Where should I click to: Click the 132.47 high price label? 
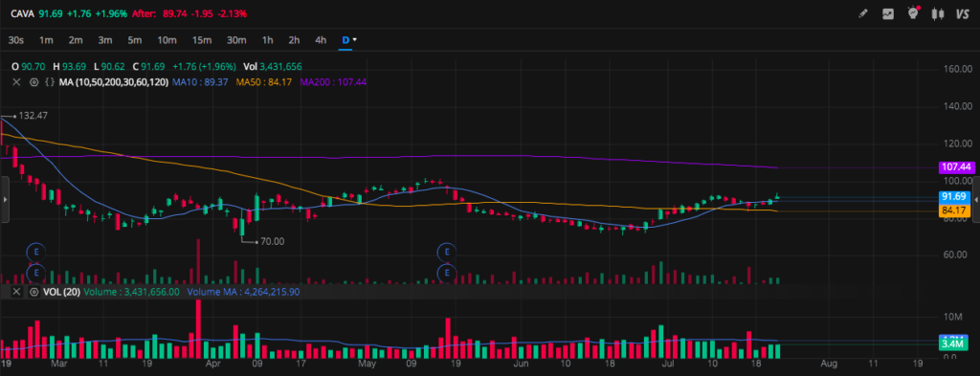tap(33, 116)
